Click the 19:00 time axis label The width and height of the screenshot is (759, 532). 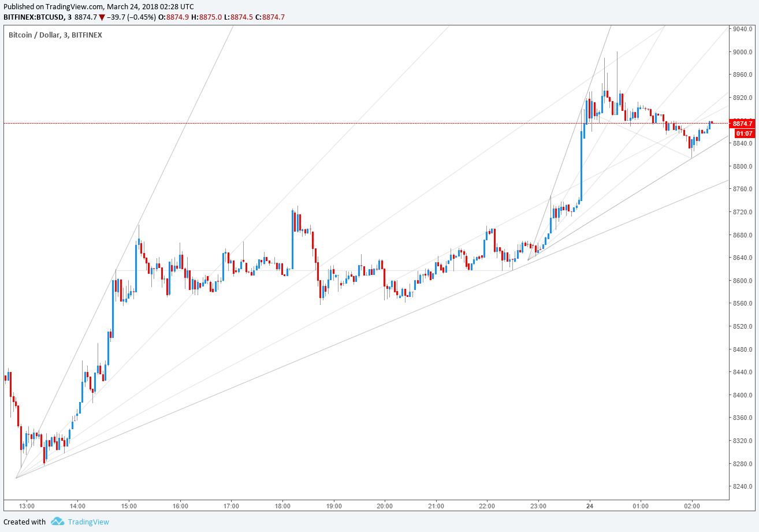[x=334, y=506]
